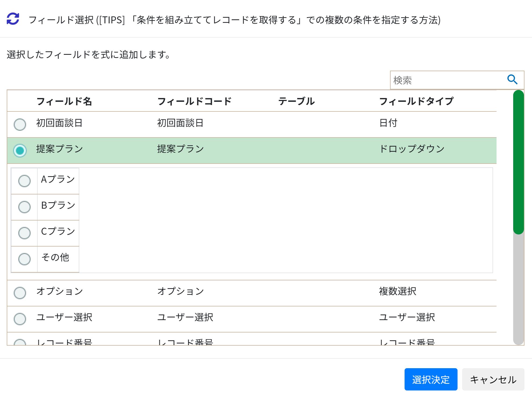Screen dimensions: 532x398
Task: Select the 初回面談日 radio button
Action: pos(20,124)
